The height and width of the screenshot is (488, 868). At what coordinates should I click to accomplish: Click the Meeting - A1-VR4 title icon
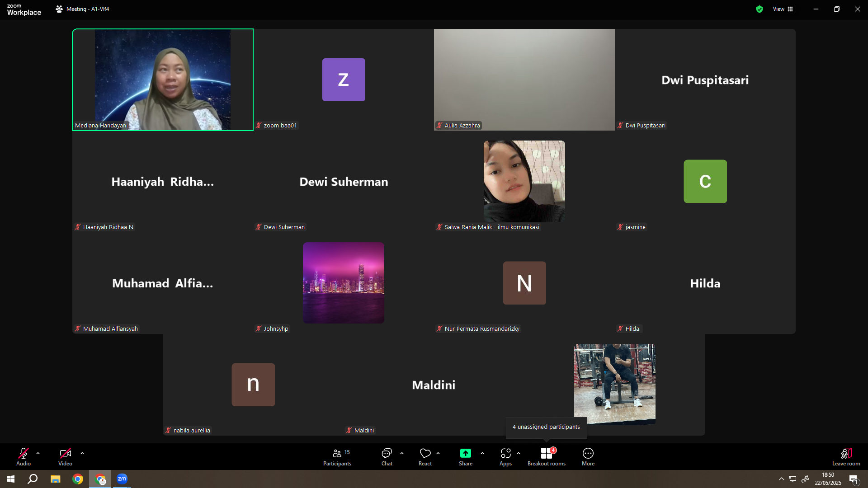59,9
